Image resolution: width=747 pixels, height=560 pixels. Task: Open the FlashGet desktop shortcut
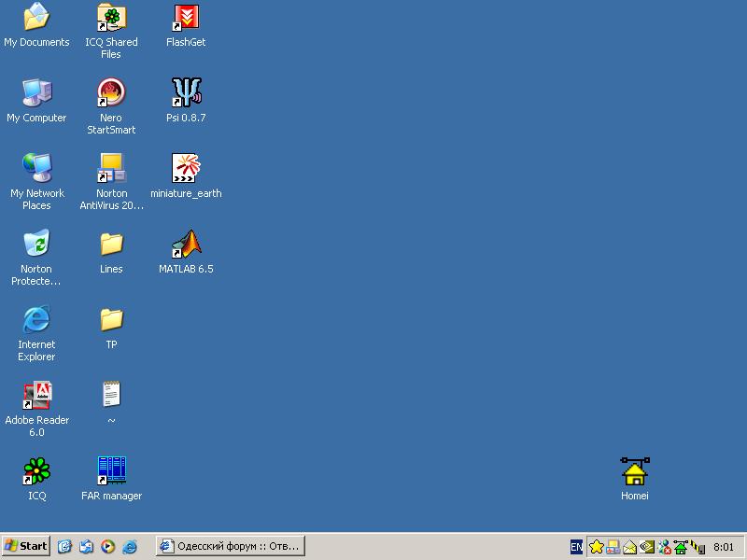[x=186, y=18]
